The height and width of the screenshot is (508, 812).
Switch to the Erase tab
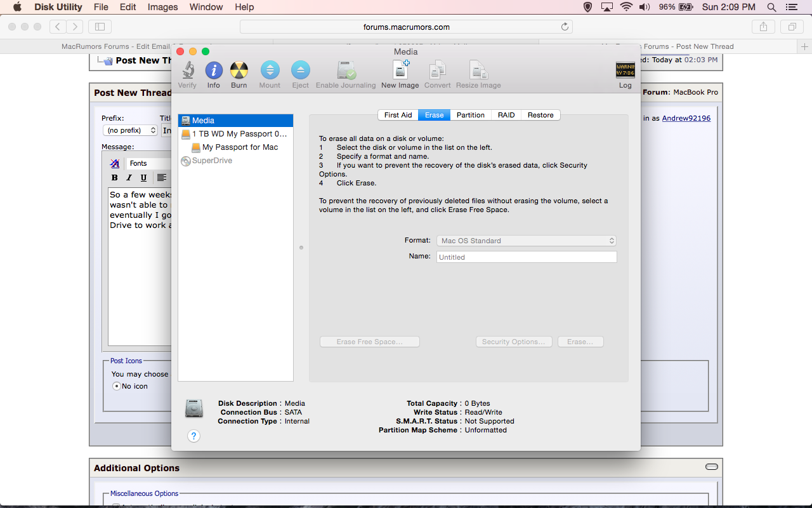tap(434, 115)
